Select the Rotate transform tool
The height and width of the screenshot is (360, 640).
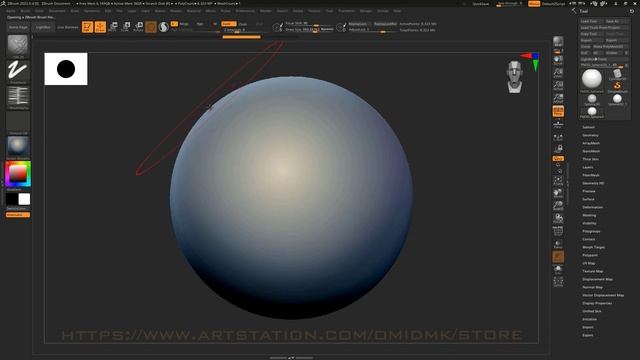[138, 27]
